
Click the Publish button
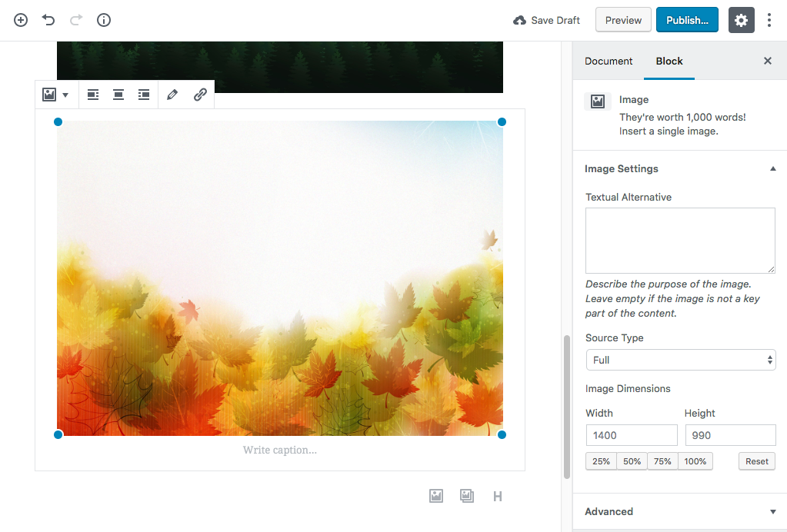(x=687, y=20)
